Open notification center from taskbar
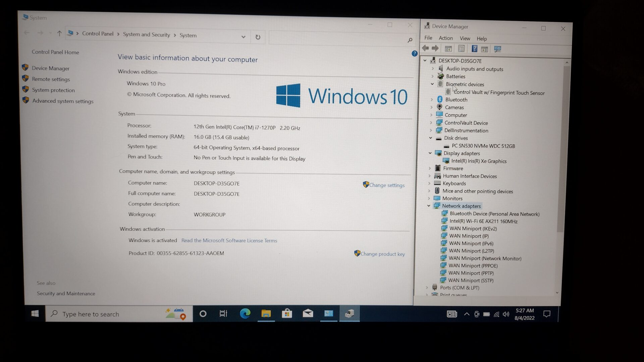This screenshot has width=644, height=362. pyautogui.click(x=547, y=314)
